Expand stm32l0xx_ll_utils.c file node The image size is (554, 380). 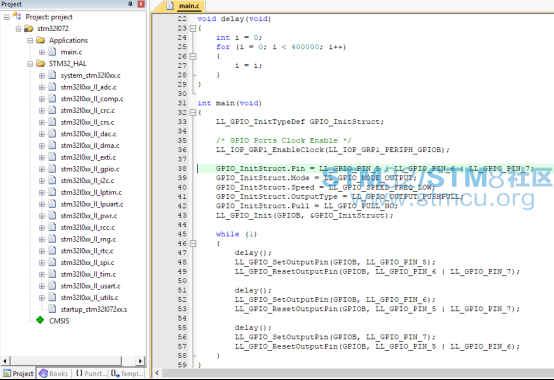[42, 298]
